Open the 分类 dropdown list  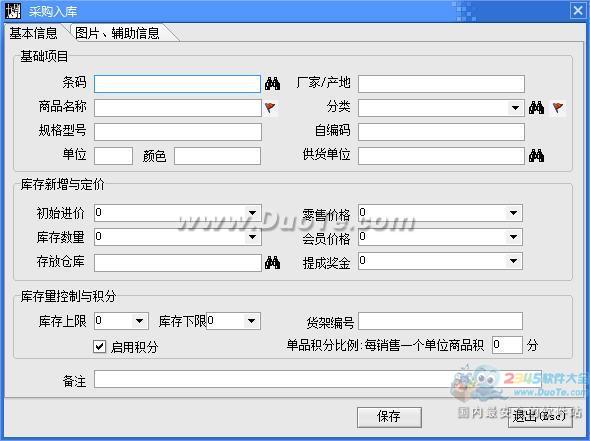pyautogui.click(x=515, y=108)
